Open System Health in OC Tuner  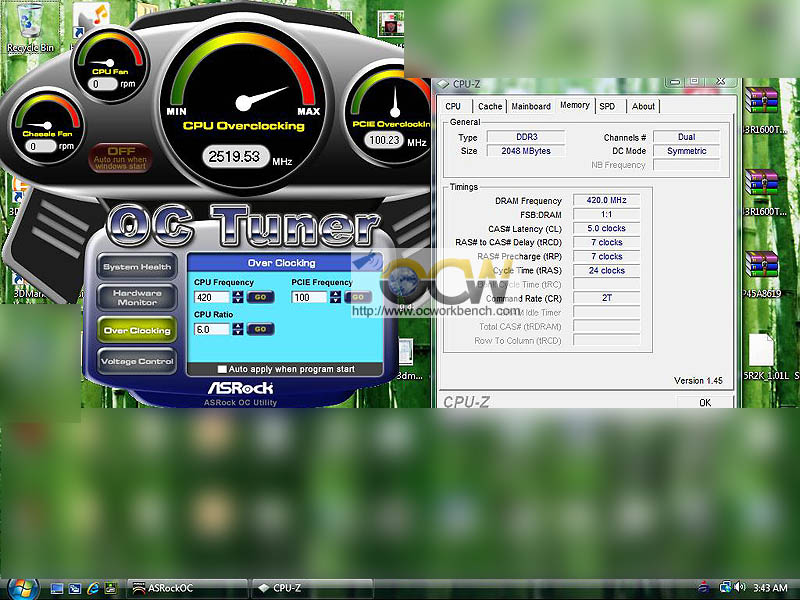point(137,266)
